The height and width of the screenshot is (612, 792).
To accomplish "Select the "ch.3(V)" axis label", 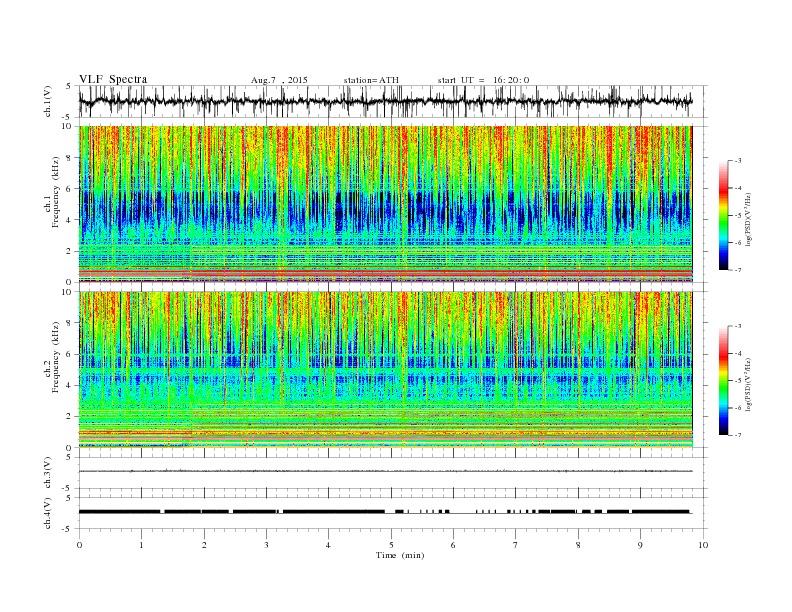I will pyautogui.click(x=48, y=474).
